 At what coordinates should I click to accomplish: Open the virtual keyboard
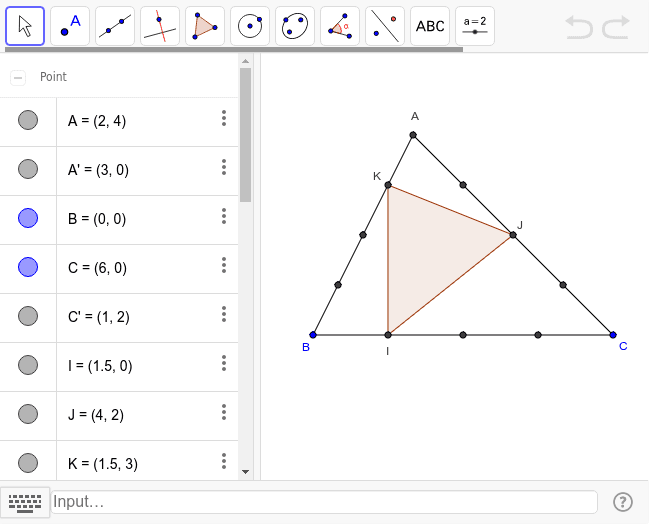click(25, 502)
